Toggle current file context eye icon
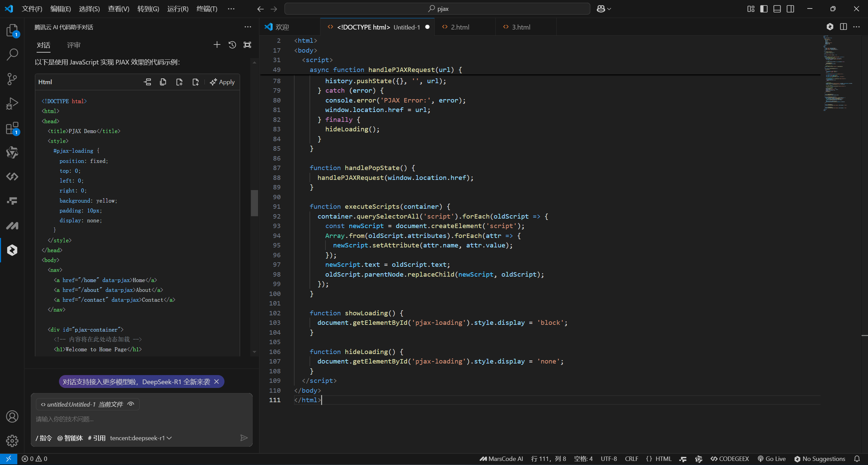The image size is (868, 465). coord(131,404)
